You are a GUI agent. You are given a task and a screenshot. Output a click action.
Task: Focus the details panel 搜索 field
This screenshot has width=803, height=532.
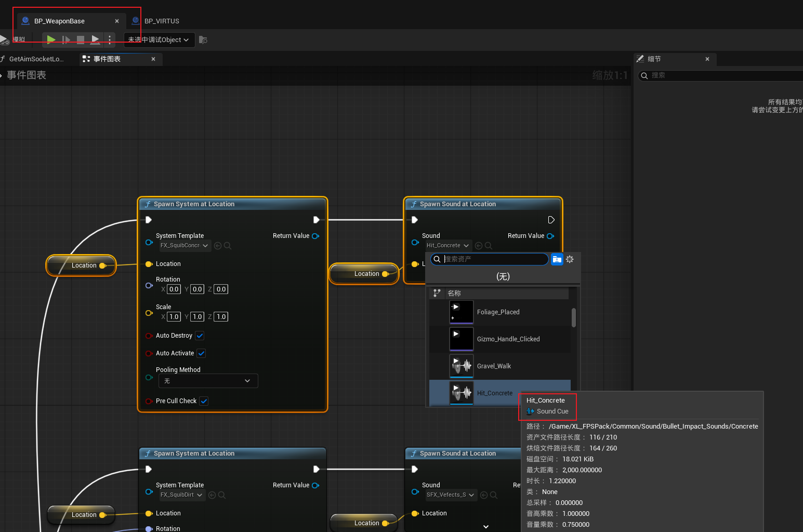[721, 76]
